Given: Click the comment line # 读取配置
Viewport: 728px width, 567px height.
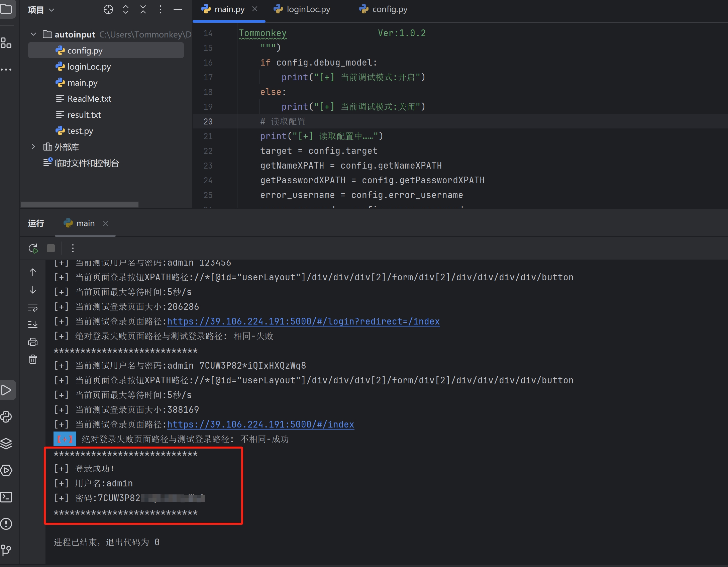Looking at the screenshot, I should [283, 121].
